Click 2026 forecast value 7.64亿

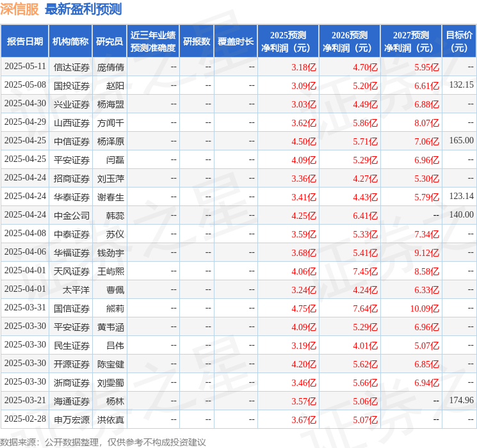point(366,308)
